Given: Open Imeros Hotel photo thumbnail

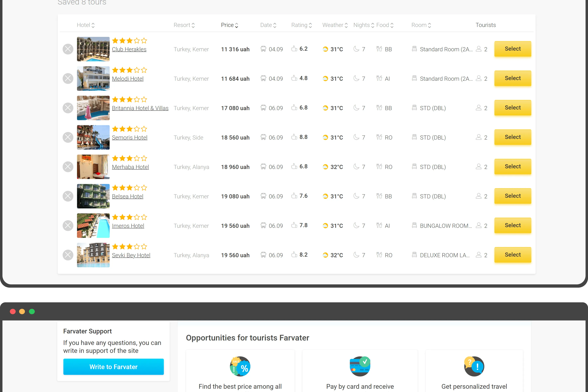Looking at the screenshot, I should (93, 226).
